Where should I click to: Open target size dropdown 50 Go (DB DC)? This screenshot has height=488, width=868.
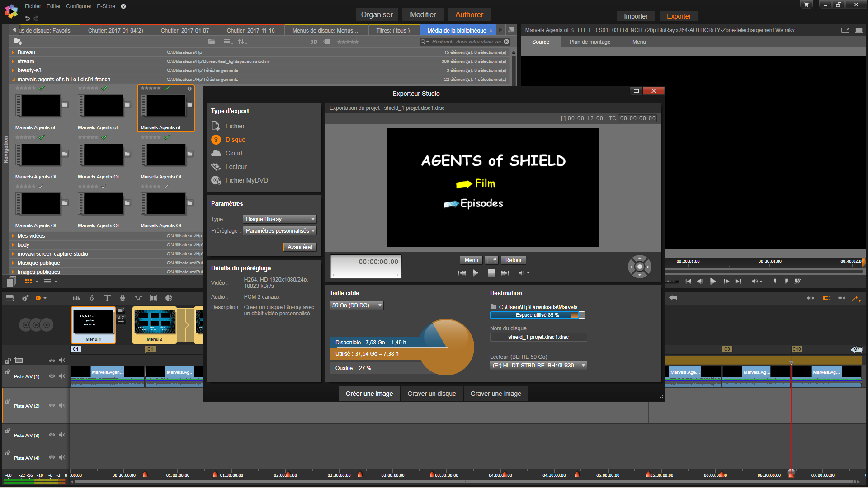(x=356, y=305)
